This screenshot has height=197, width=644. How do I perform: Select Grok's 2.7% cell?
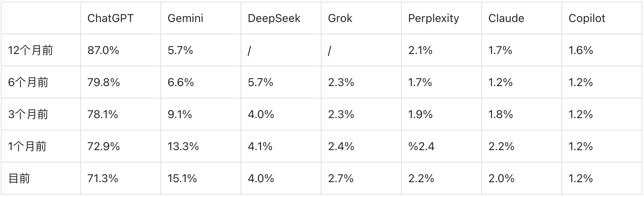pyautogui.click(x=341, y=179)
